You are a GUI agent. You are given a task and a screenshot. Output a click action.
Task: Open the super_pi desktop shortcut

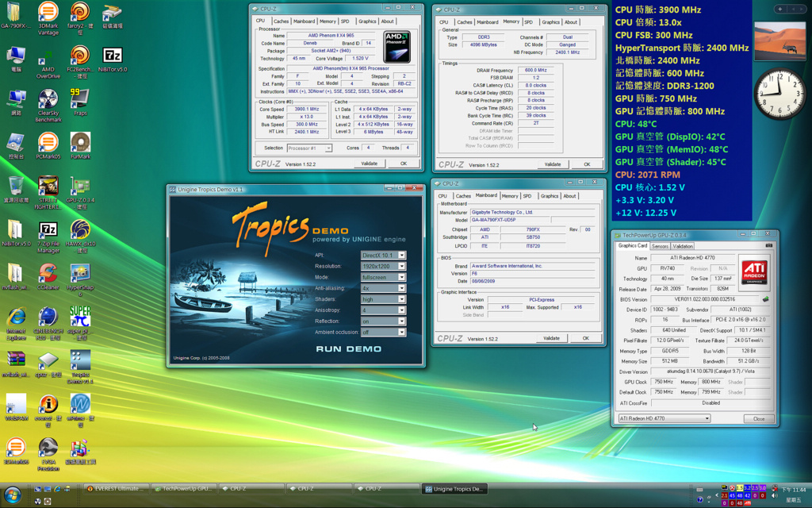[80, 324]
